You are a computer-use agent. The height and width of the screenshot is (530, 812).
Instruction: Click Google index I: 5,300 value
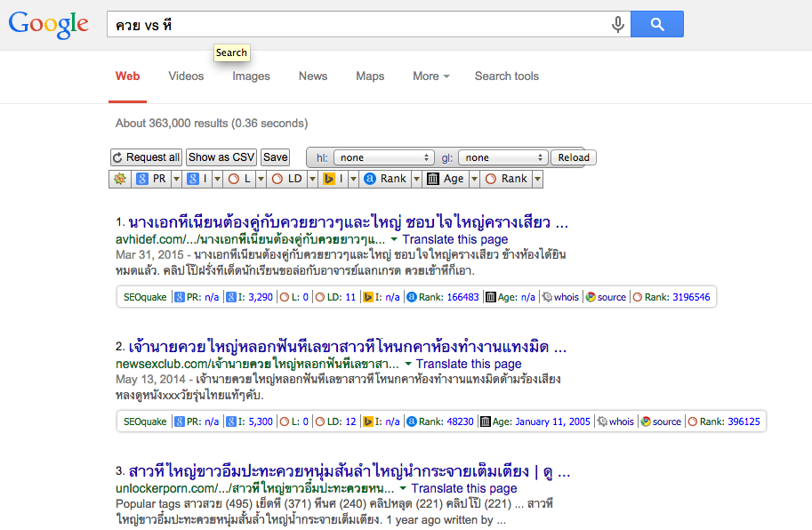point(261,422)
